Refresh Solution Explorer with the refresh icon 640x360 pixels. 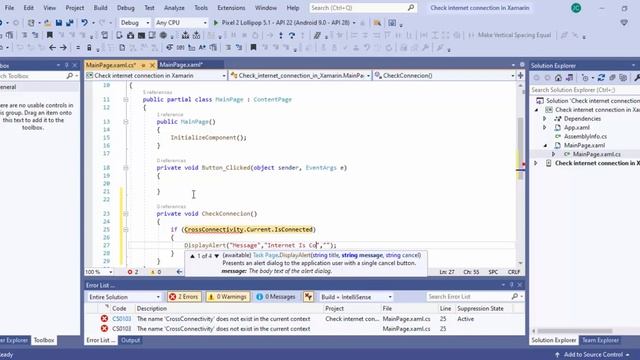pyautogui.click(x=601, y=78)
